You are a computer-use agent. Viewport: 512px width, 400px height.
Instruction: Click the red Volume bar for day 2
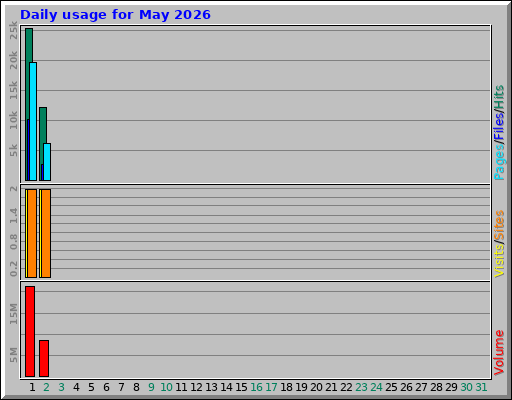pyautogui.click(x=44, y=358)
